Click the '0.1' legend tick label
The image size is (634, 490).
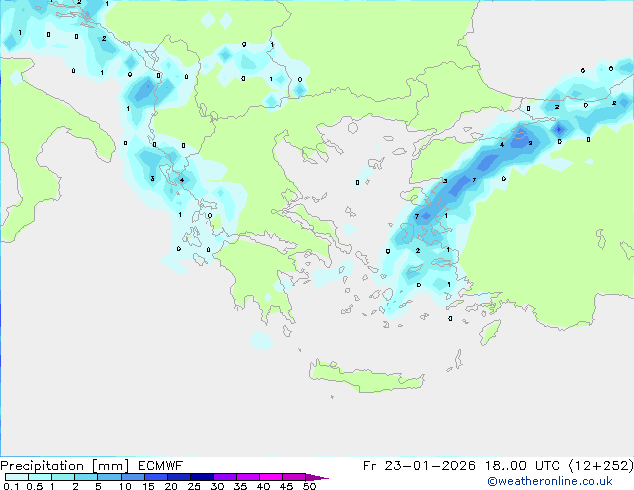(x=11, y=486)
